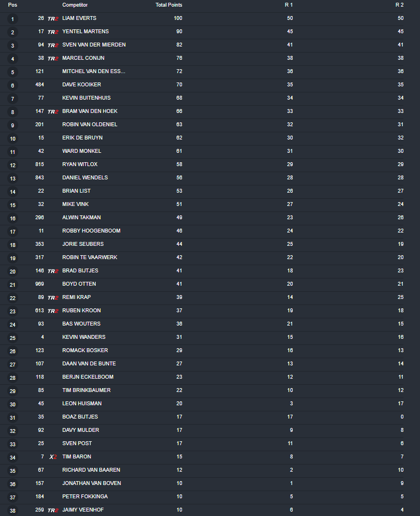The image size is (420, 516).
Task: Click the TR2 logo next to Brad Bijtjes
Action: click(53, 271)
